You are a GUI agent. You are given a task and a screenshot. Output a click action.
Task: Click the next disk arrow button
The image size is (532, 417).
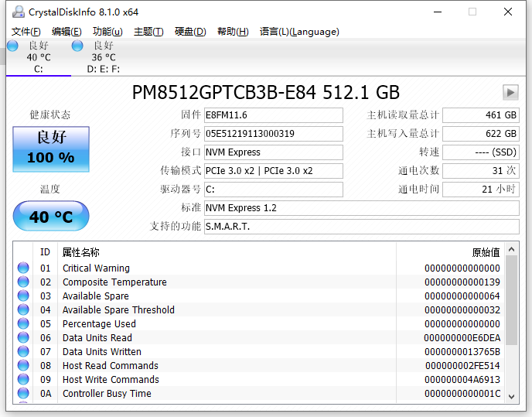pos(510,93)
